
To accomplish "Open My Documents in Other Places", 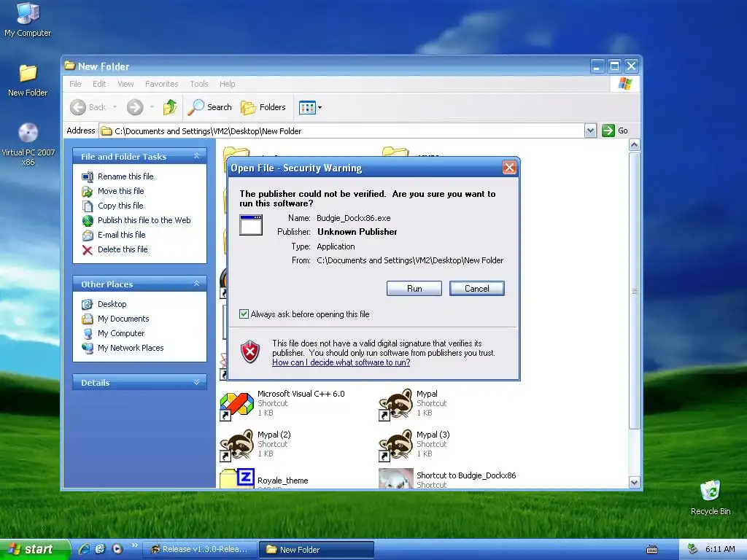I will [123, 319].
